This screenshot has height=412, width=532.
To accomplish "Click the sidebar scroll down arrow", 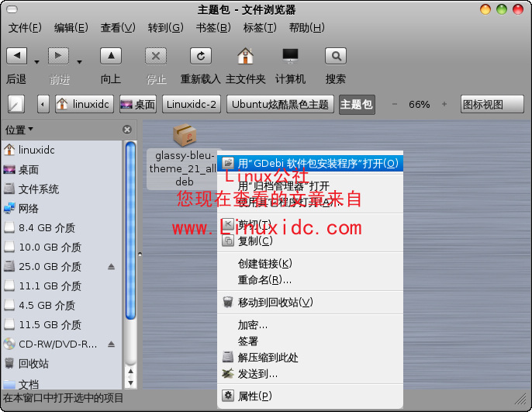I will [x=130, y=383].
